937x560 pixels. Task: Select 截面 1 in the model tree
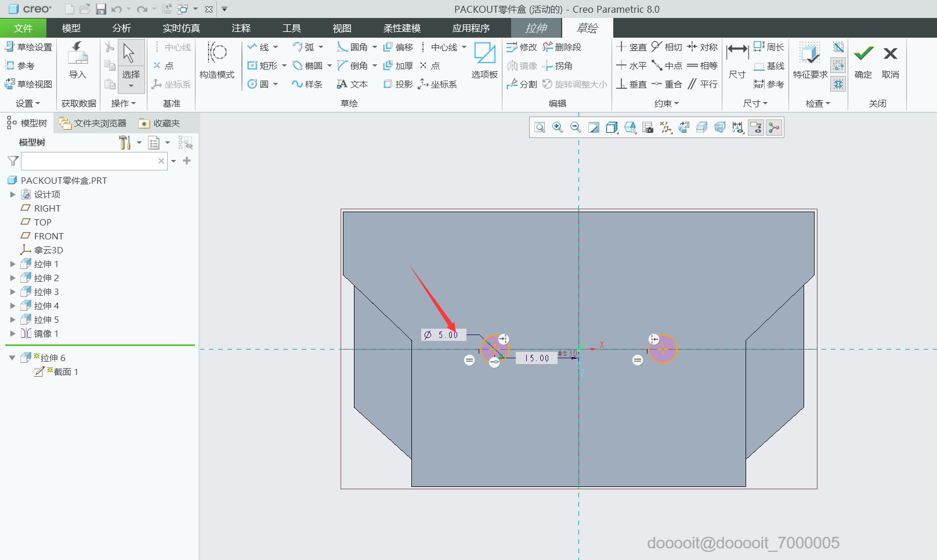pyautogui.click(x=56, y=372)
